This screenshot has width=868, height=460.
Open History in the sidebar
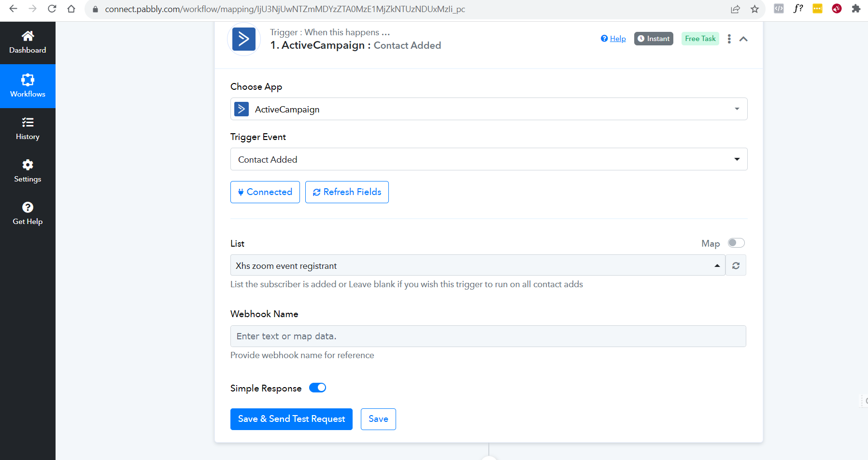(x=28, y=129)
